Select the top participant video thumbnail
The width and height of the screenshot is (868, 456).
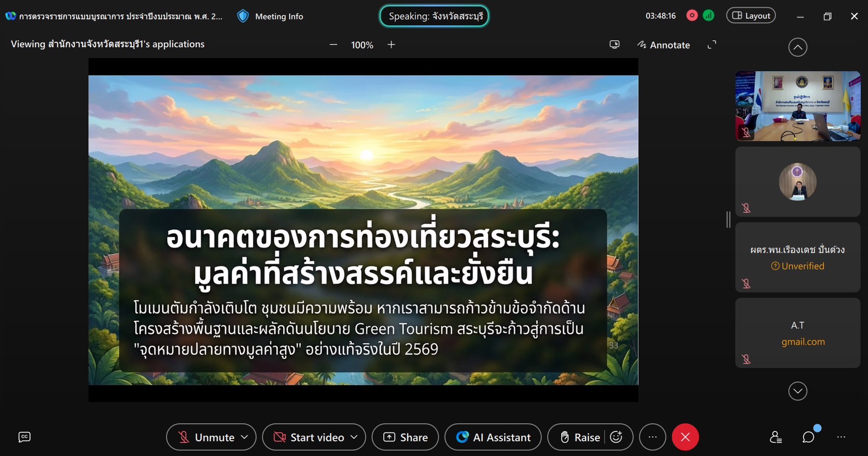pyautogui.click(x=797, y=106)
